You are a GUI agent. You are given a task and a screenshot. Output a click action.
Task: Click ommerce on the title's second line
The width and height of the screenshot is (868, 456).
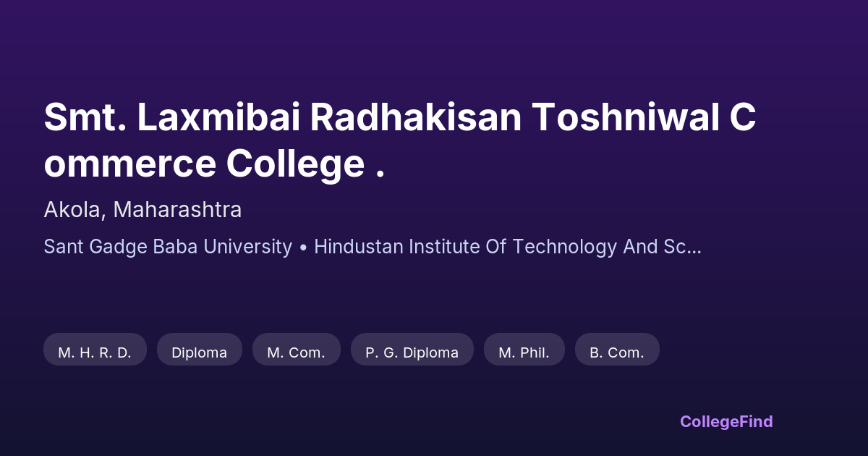pyautogui.click(x=129, y=164)
